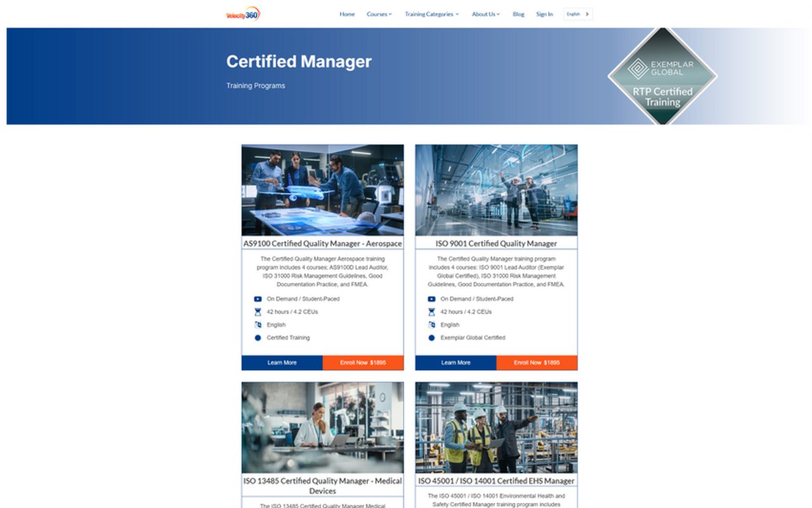This screenshot has width=812, height=508.
Task: Click '42 hours / 4.2 CEUs' in AS9100 card
Action: 292,312
